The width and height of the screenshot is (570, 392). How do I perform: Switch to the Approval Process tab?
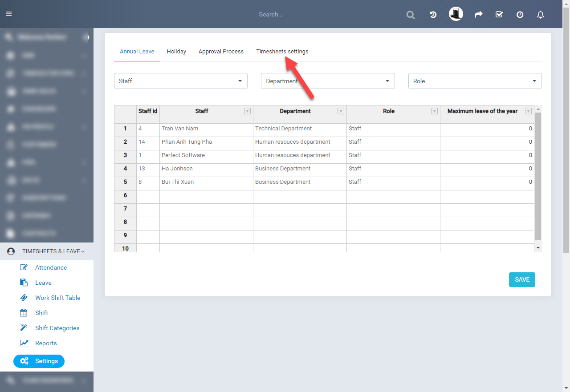click(x=221, y=52)
